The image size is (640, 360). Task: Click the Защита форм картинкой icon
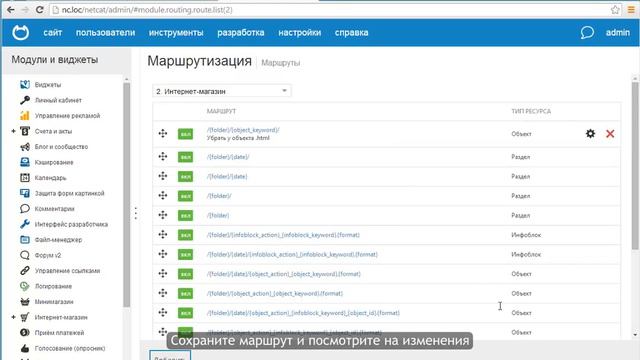point(24,193)
